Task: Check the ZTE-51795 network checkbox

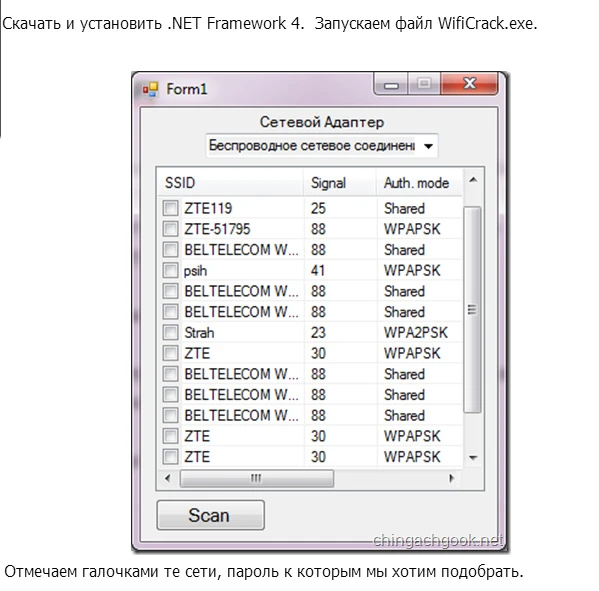Action: pyautogui.click(x=170, y=229)
